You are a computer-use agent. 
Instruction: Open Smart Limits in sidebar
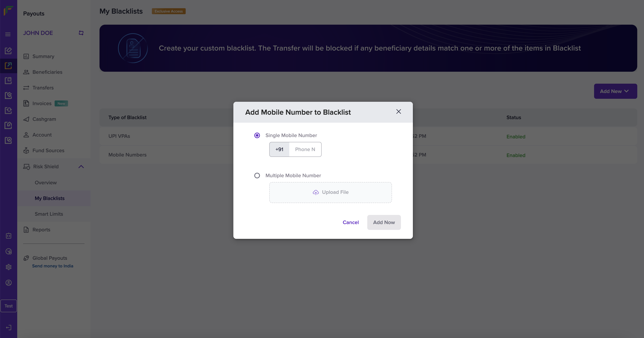pos(49,214)
